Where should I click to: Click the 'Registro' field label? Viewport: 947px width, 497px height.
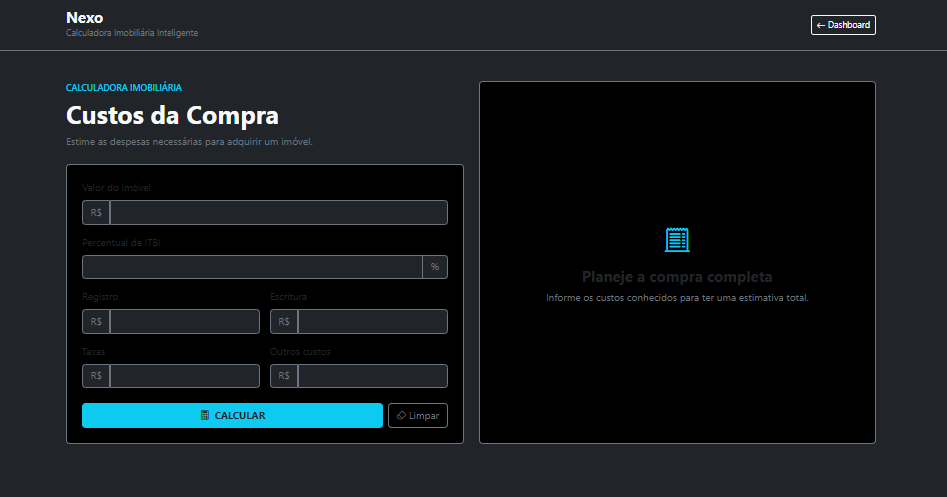coord(100,297)
